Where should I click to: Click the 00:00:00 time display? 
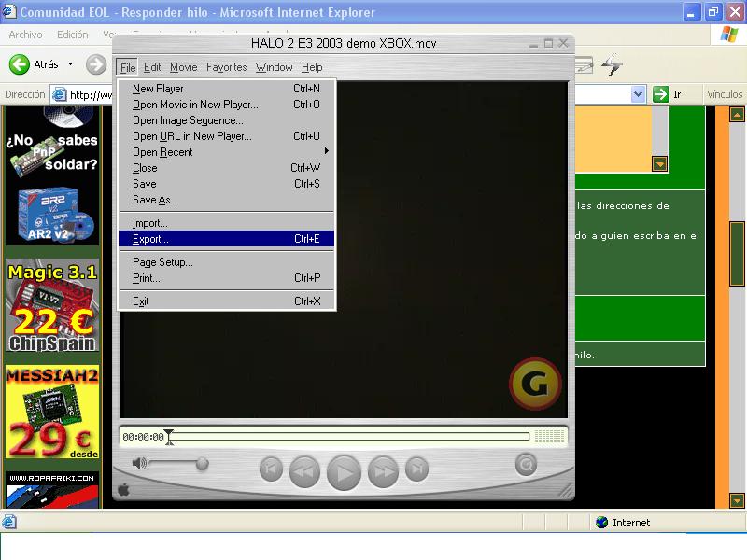[144, 437]
